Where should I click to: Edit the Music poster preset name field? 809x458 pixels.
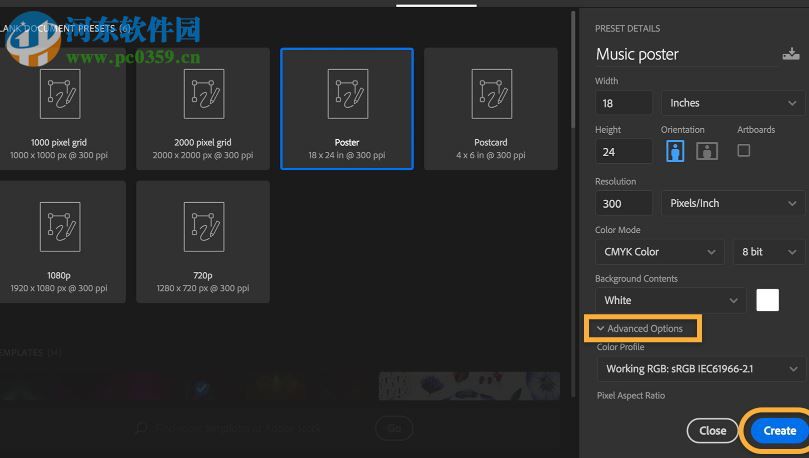[x=686, y=54]
